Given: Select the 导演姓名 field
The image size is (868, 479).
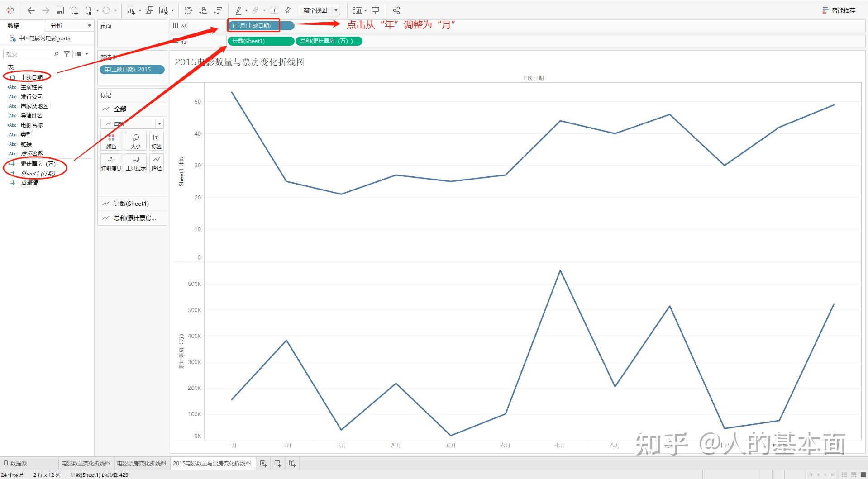Looking at the screenshot, I should click(x=32, y=116).
